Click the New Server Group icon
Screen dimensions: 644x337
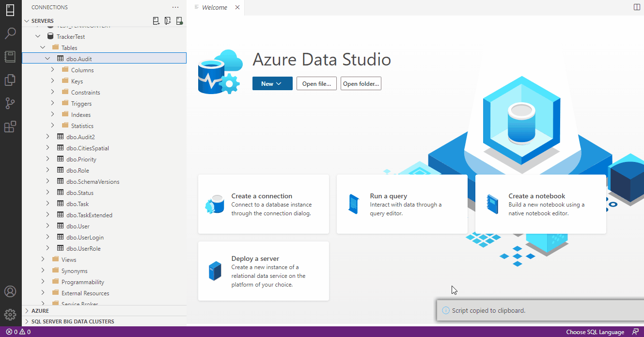click(x=168, y=21)
